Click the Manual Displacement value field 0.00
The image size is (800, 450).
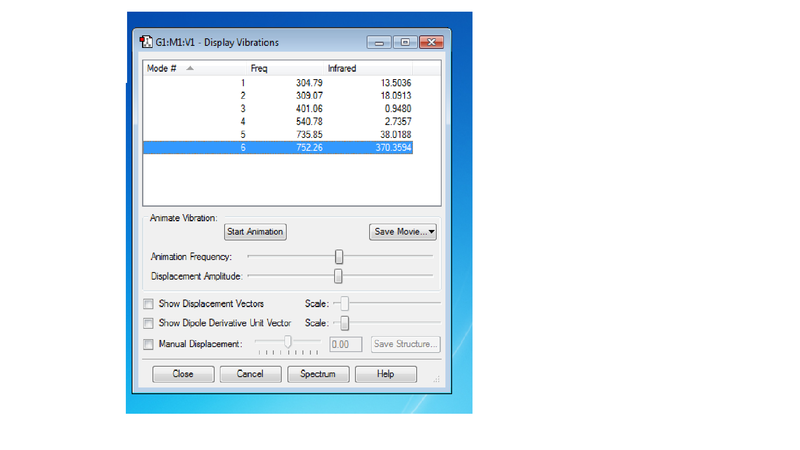pyautogui.click(x=345, y=344)
